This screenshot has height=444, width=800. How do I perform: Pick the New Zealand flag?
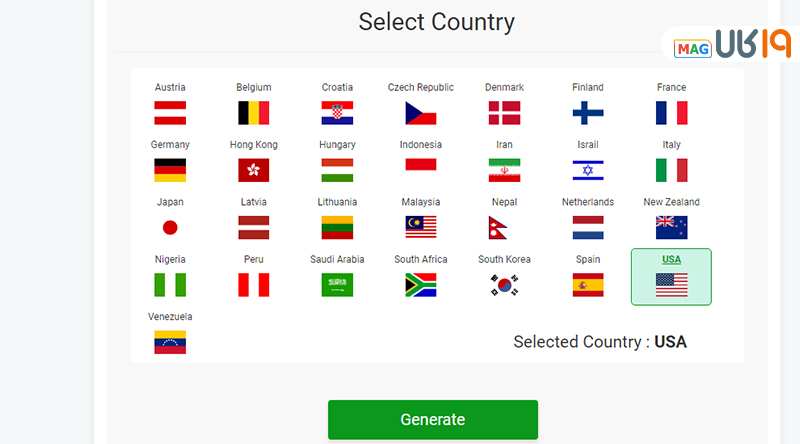point(671,228)
